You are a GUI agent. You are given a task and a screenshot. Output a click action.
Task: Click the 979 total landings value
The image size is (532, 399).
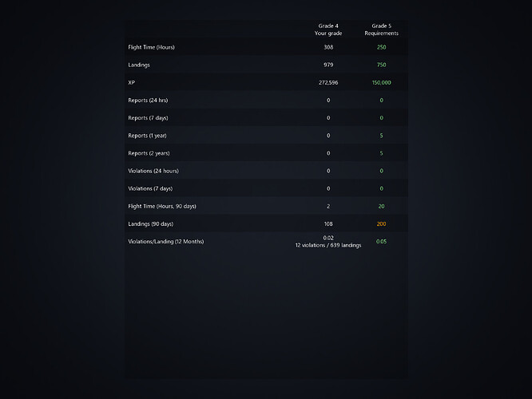pyautogui.click(x=328, y=65)
